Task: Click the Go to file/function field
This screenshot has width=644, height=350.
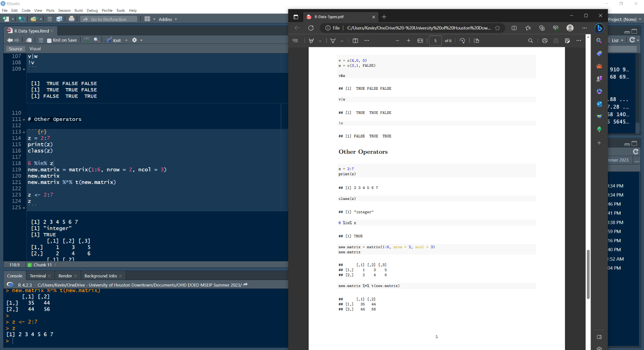Action: point(109,19)
